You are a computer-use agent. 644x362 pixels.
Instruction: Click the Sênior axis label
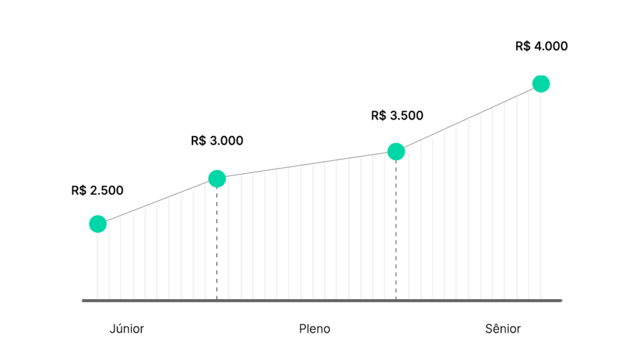click(502, 329)
